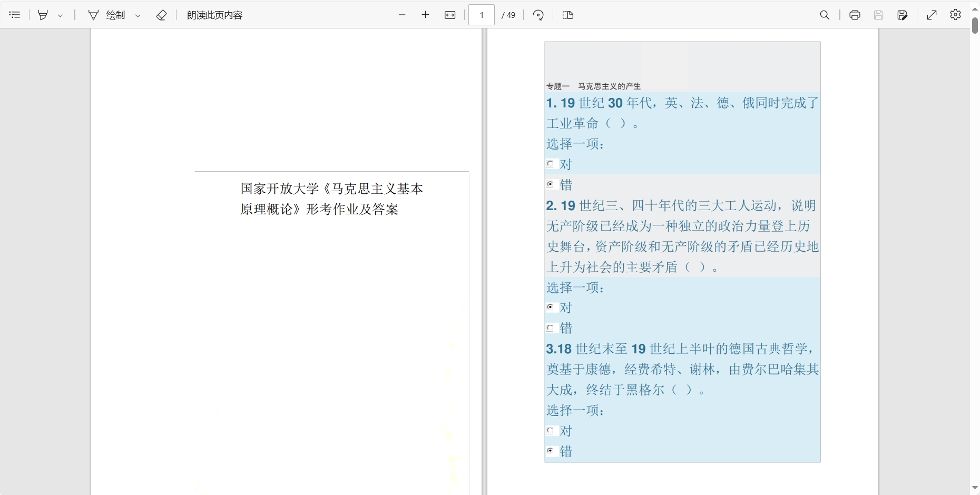Viewport: 980px width, 495px height.
Task: Rotate the page with rotate icon
Action: click(x=538, y=15)
